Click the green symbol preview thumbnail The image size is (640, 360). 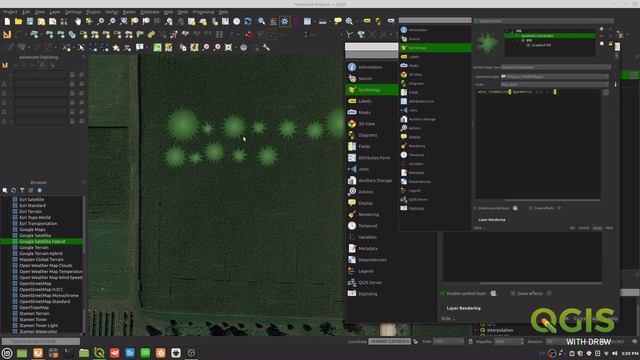pyautogui.click(x=487, y=43)
